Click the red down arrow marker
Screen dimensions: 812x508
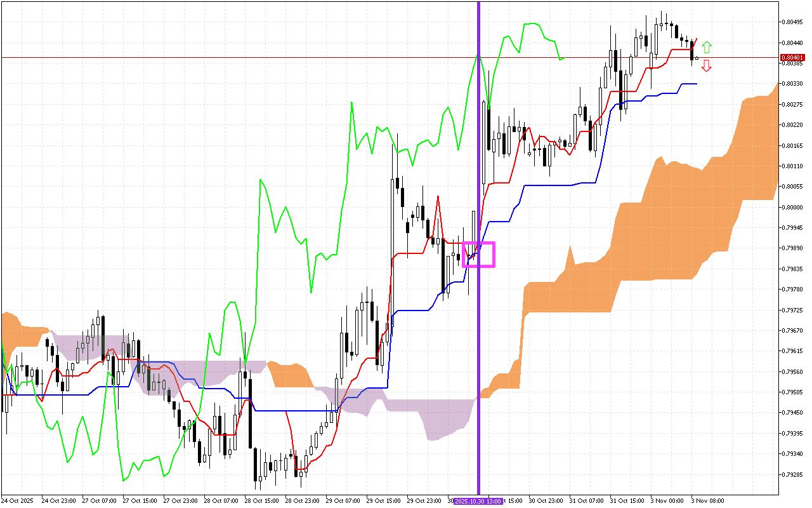tap(707, 66)
